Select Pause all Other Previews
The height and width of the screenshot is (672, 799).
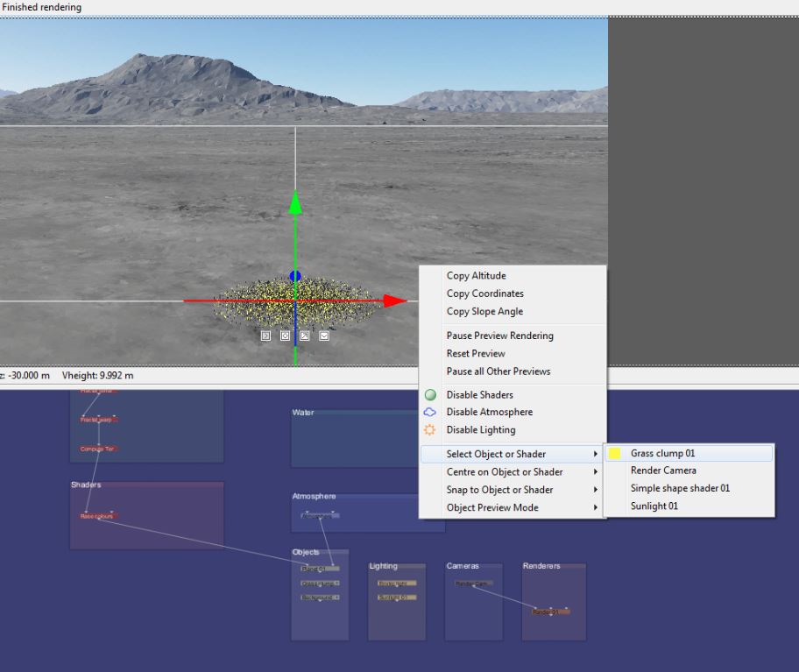(x=513, y=371)
